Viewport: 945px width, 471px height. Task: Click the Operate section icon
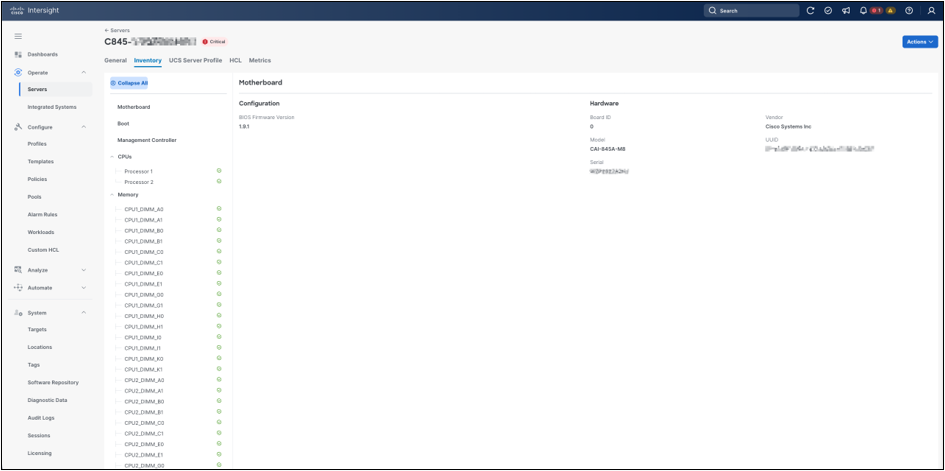18,72
